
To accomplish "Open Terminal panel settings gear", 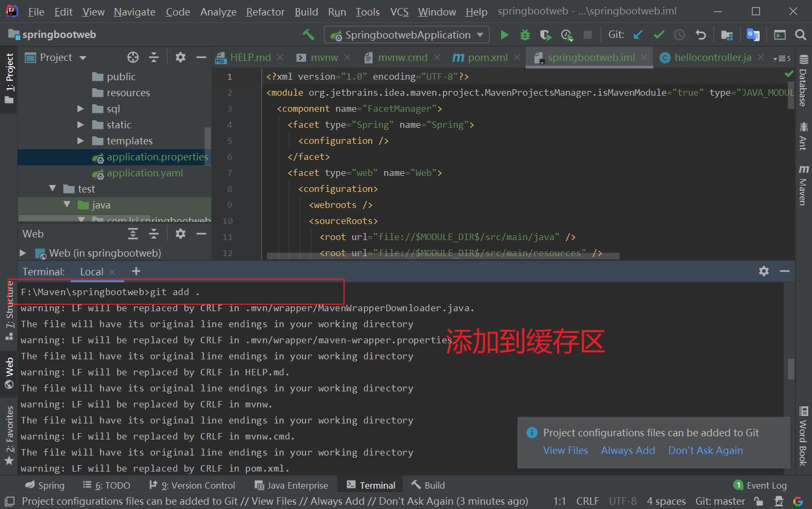I will point(764,271).
